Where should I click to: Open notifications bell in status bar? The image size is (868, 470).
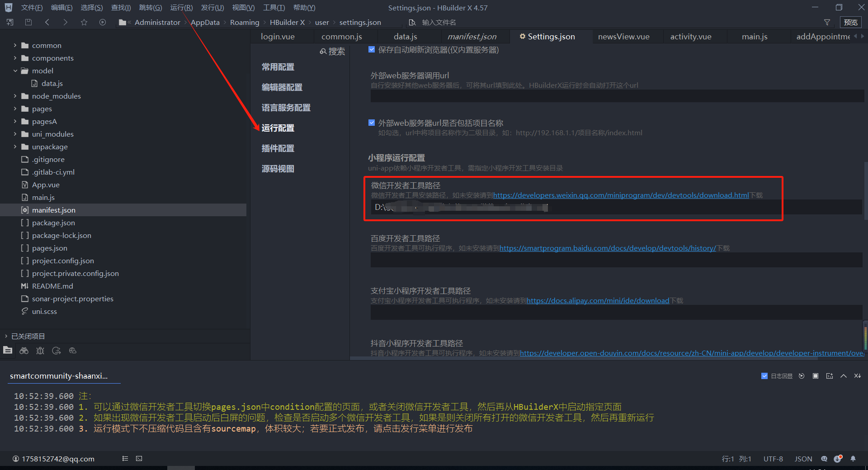tap(853, 459)
